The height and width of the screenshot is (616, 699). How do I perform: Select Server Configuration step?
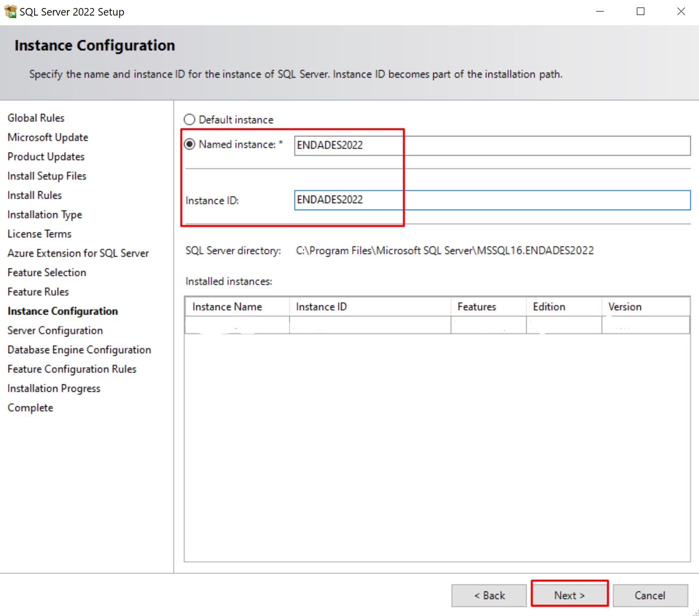pos(55,331)
